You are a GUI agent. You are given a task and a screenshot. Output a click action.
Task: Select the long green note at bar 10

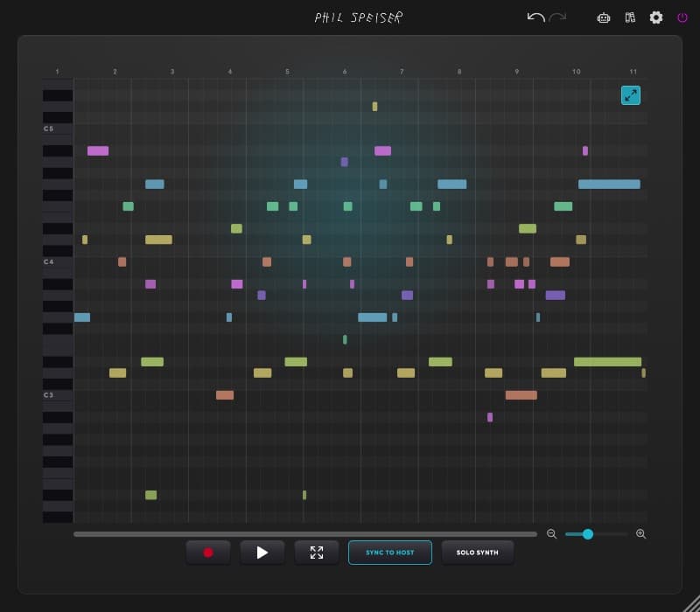tap(607, 362)
